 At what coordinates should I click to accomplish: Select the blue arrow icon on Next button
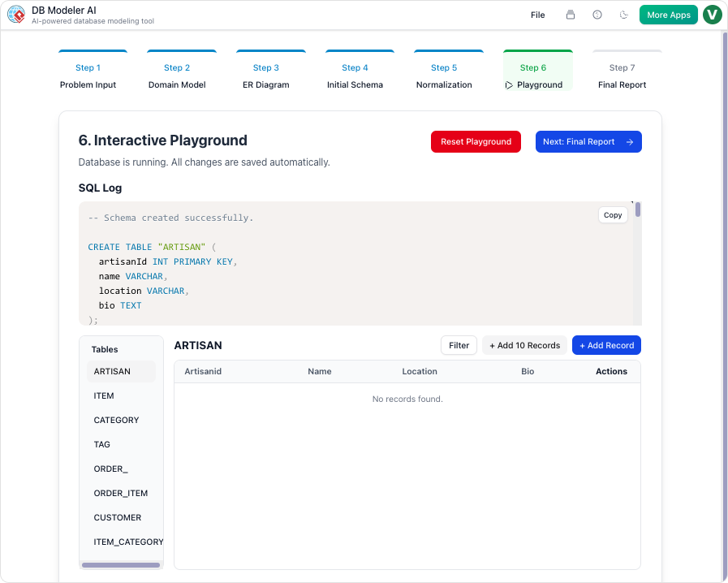point(631,141)
